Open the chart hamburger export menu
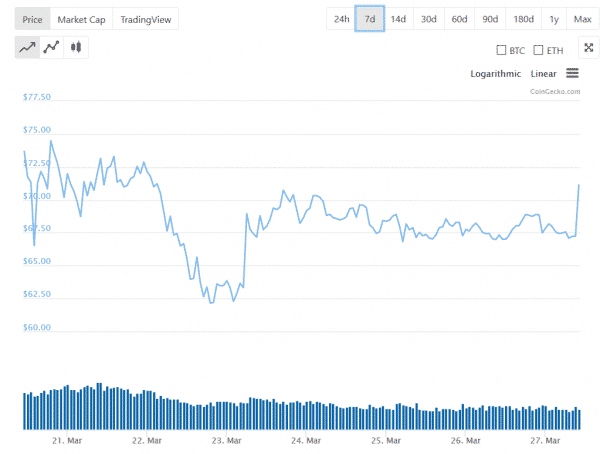This screenshot has width=600, height=454. click(x=572, y=73)
